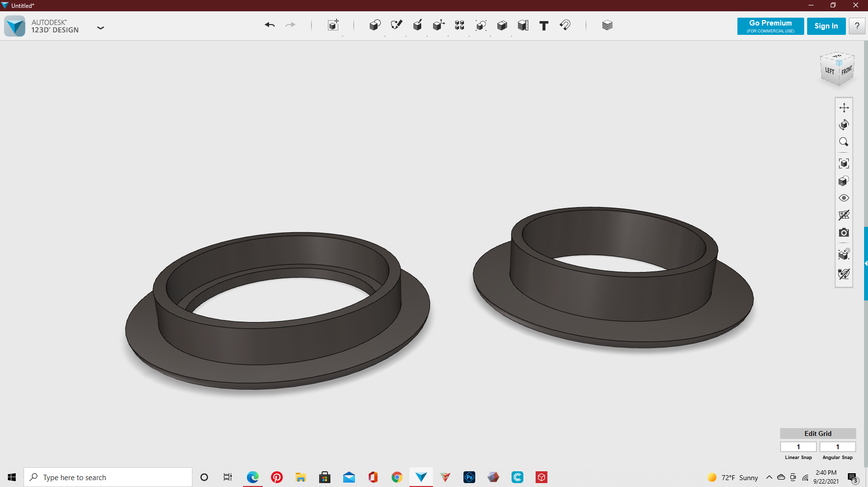Click the Sign In button
This screenshot has width=868, height=487.
click(826, 26)
